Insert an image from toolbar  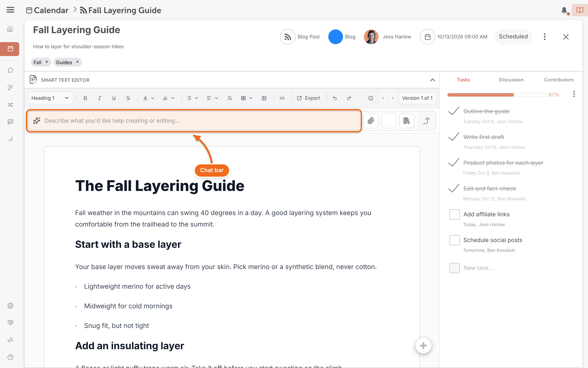(x=264, y=98)
